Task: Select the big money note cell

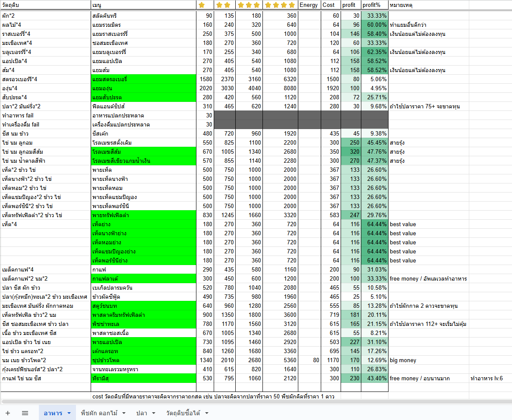Action: point(428,360)
